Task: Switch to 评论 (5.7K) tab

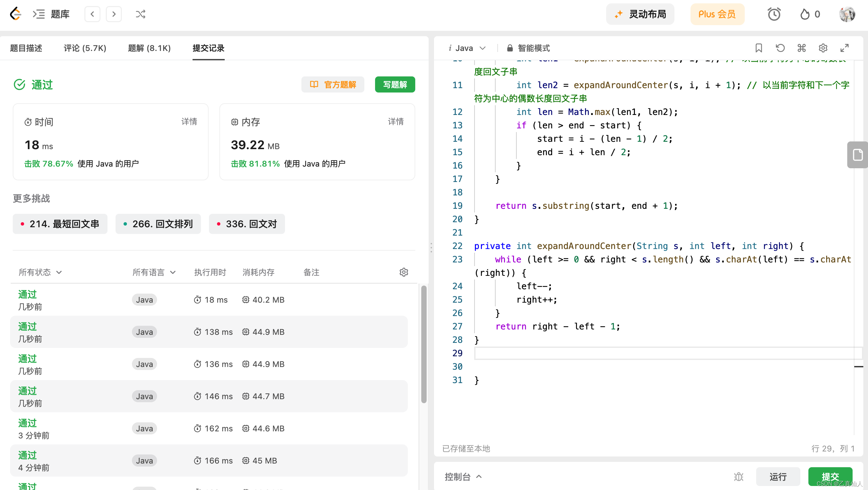Action: tap(85, 48)
